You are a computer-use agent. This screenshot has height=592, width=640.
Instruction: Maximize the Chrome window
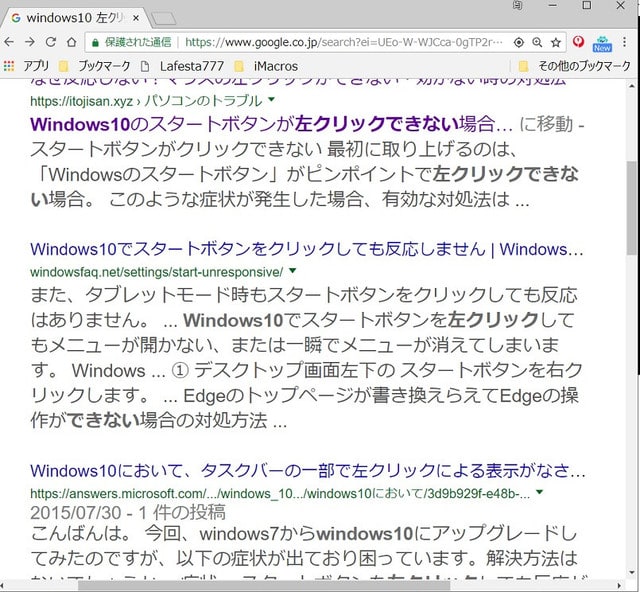[587, 5]
